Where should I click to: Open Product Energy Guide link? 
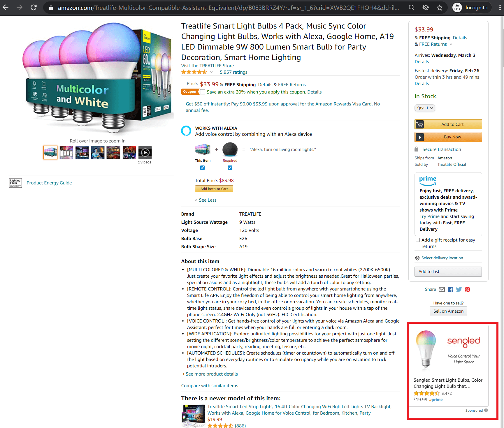point(49,183)
